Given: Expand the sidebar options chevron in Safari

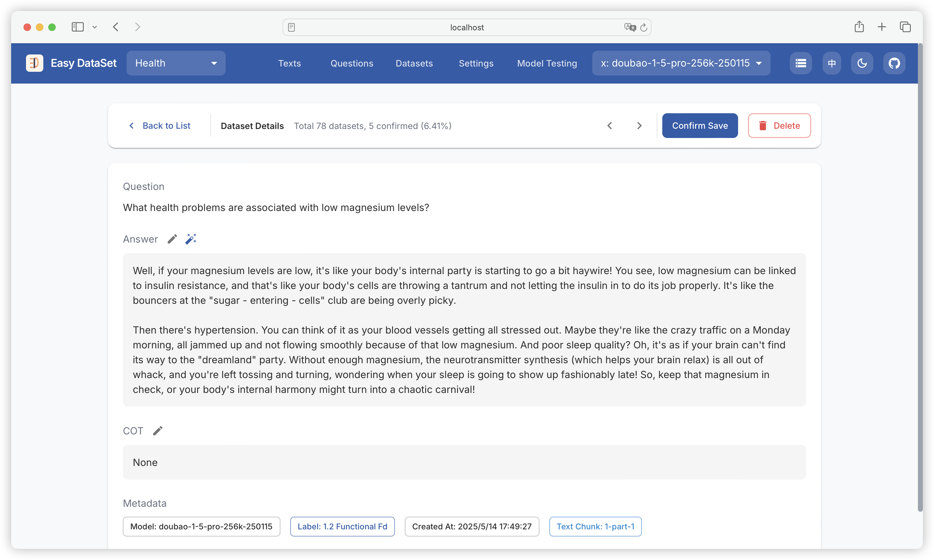Looking at the screenshot, I should click(95, 27).
